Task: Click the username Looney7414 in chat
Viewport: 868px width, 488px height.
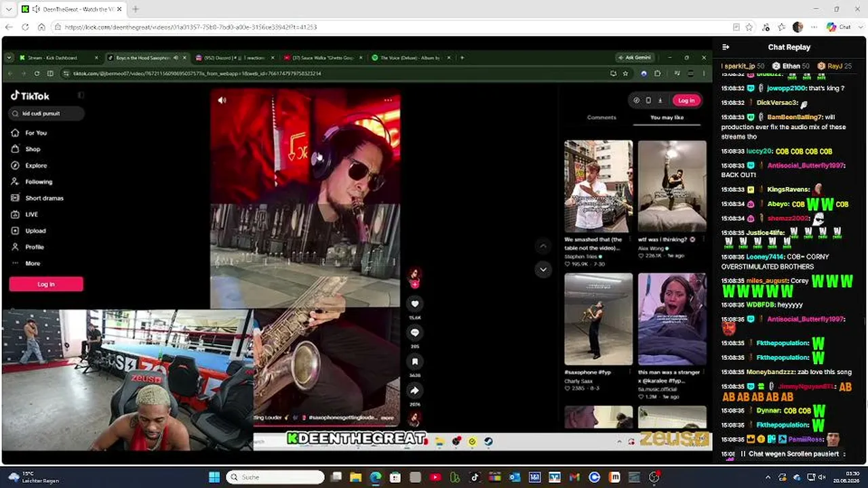Action: click(765, 257)
